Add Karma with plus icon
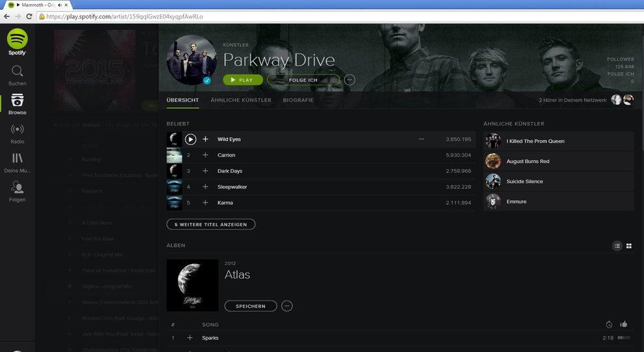This screenshot has width=644, height=352. (205, 203)
